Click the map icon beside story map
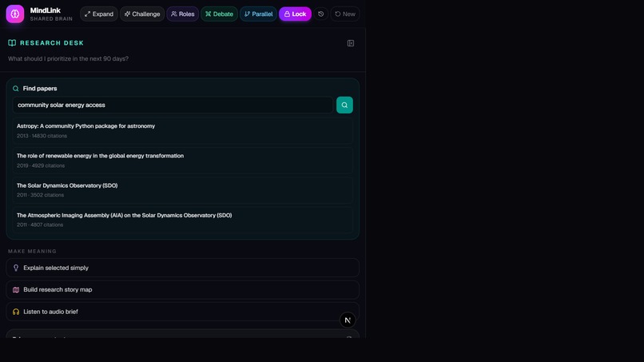The width and height of the screenshot is (644, 362). pos(16,290)
